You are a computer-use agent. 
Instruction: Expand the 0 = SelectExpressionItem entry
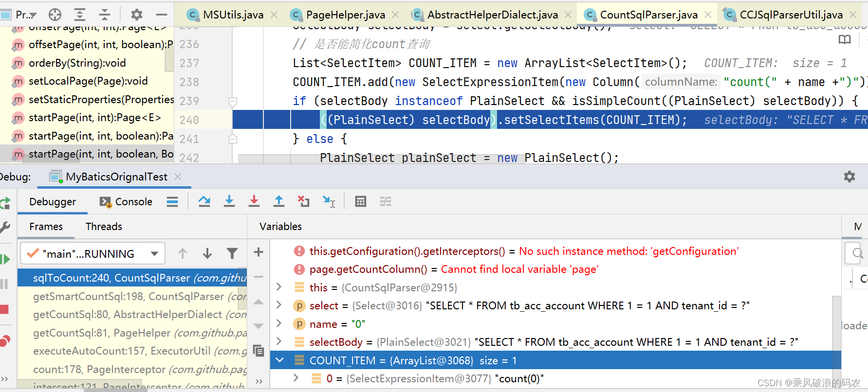pos(295,378)
